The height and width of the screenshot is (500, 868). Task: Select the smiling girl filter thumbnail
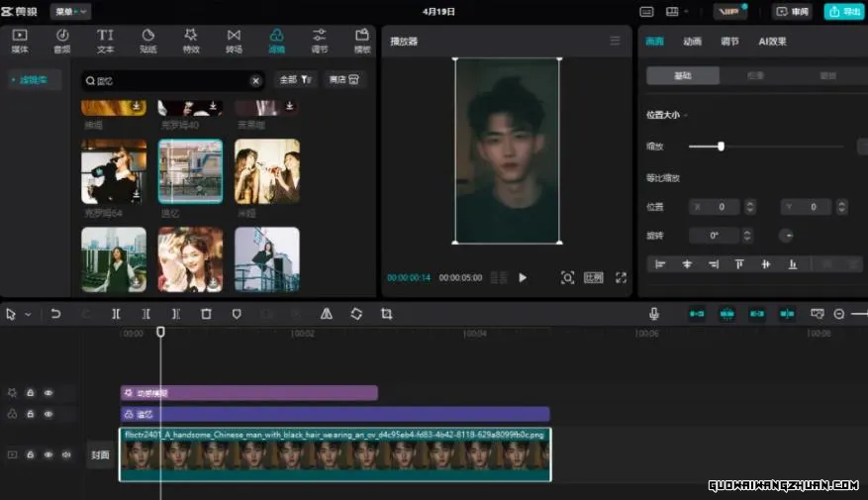pyautogui.click(x=190, y=259)
